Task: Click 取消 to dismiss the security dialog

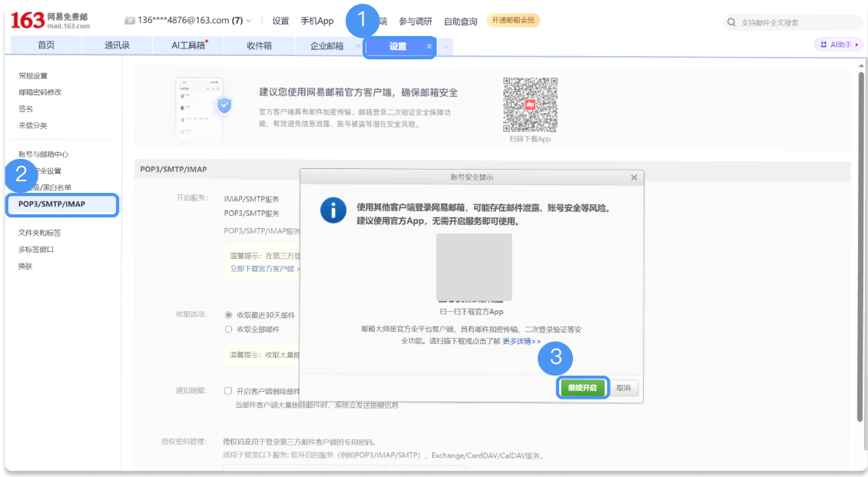Action: tap(624, 387)
